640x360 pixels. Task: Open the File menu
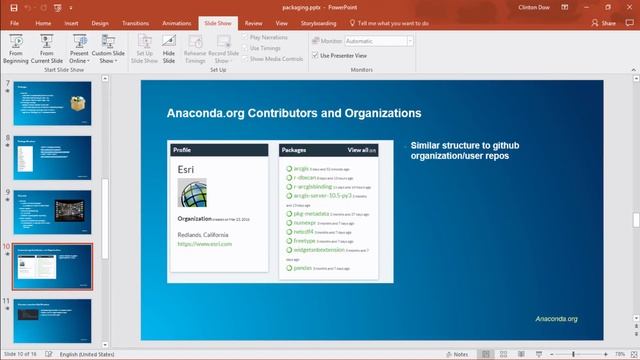click(14, 23)
